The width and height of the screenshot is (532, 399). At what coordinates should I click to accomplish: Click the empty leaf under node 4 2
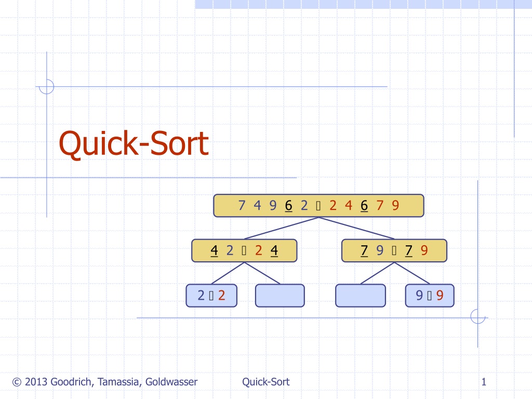[x=280, y=296]
